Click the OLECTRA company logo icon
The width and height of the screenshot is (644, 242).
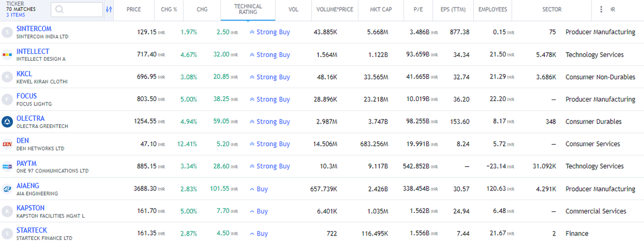pyautogui.click(x=7, y=122)
